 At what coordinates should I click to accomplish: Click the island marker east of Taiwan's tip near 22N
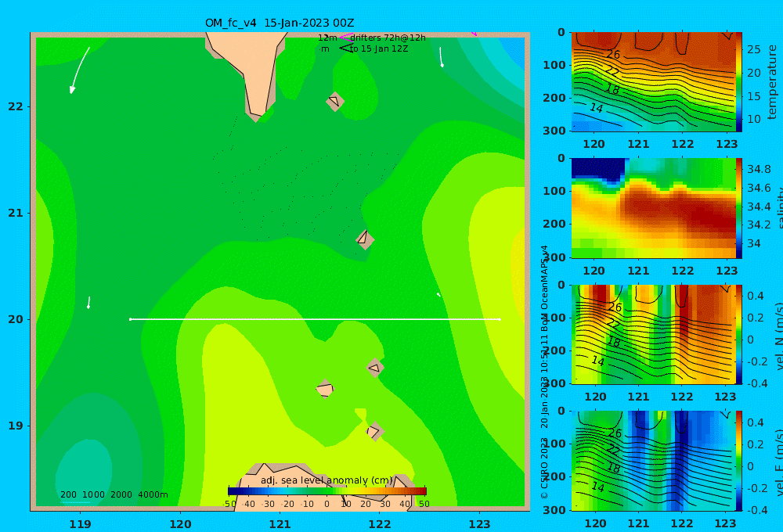334,101
